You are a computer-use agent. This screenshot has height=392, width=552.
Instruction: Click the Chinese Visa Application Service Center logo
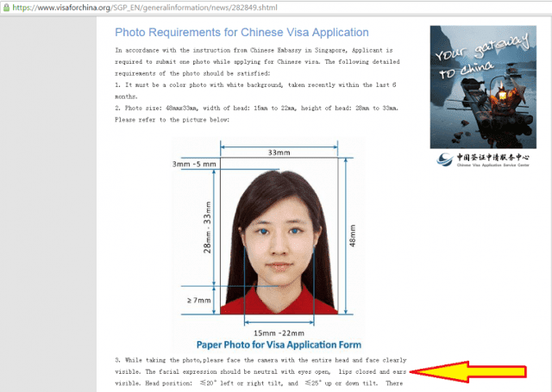point(483,159)
